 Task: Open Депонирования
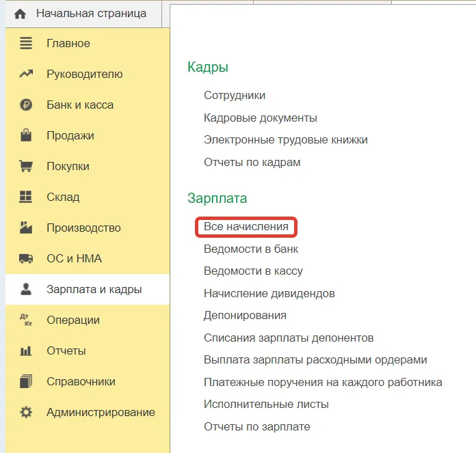pos(245,316)
